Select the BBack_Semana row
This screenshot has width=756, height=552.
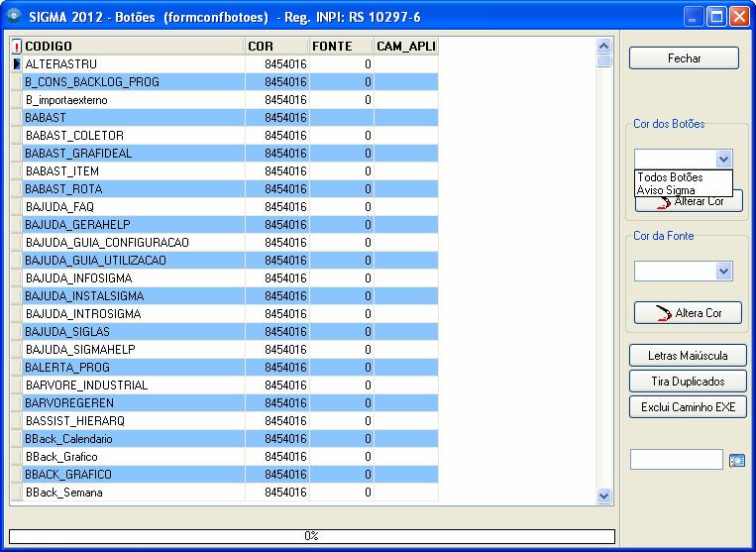(230, 493)
